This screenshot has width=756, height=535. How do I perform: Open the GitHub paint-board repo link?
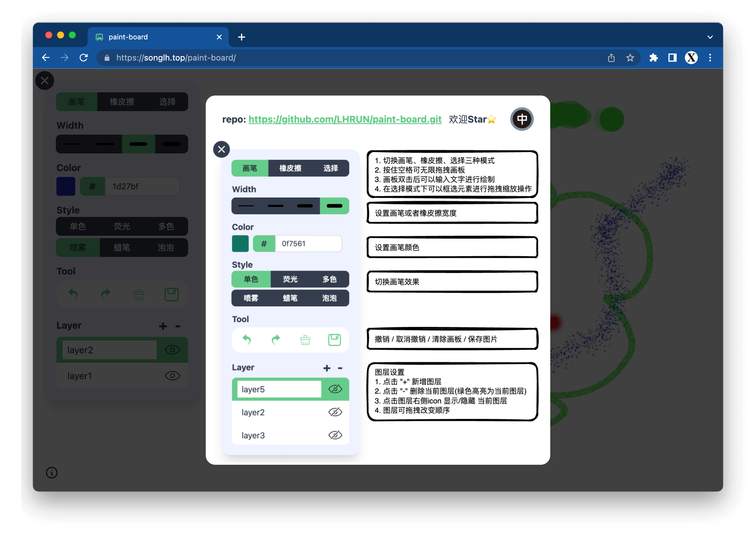(x=344, y=119)
